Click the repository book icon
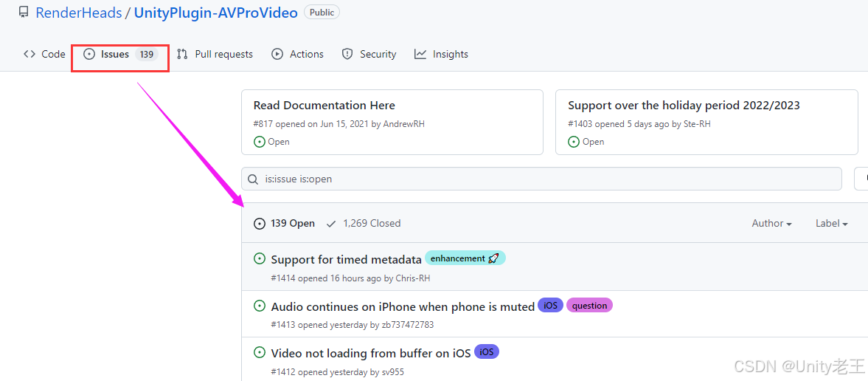The width and height of the screenshot is (868, 381). click(x=24, y=13)
